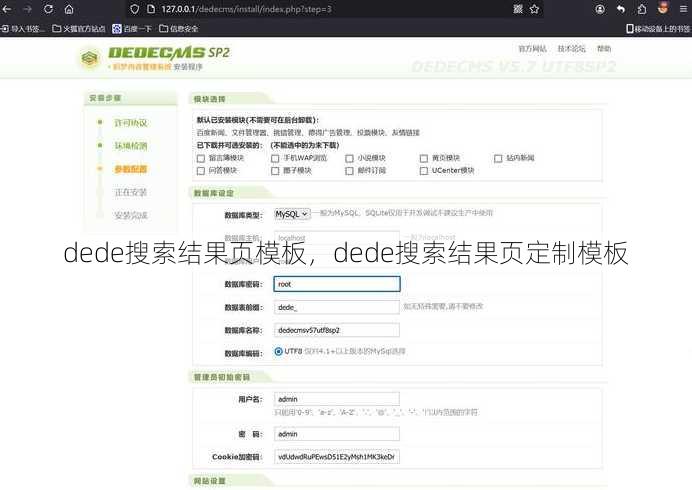Click the 网站设置 section heading
The image size is (692, 490).
click(x=210, y=481)
